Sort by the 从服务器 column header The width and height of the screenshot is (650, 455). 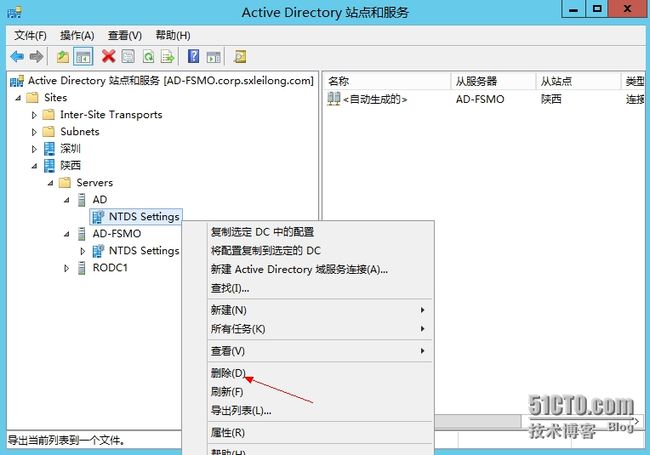pyautogui.click(x=493, y=81)
